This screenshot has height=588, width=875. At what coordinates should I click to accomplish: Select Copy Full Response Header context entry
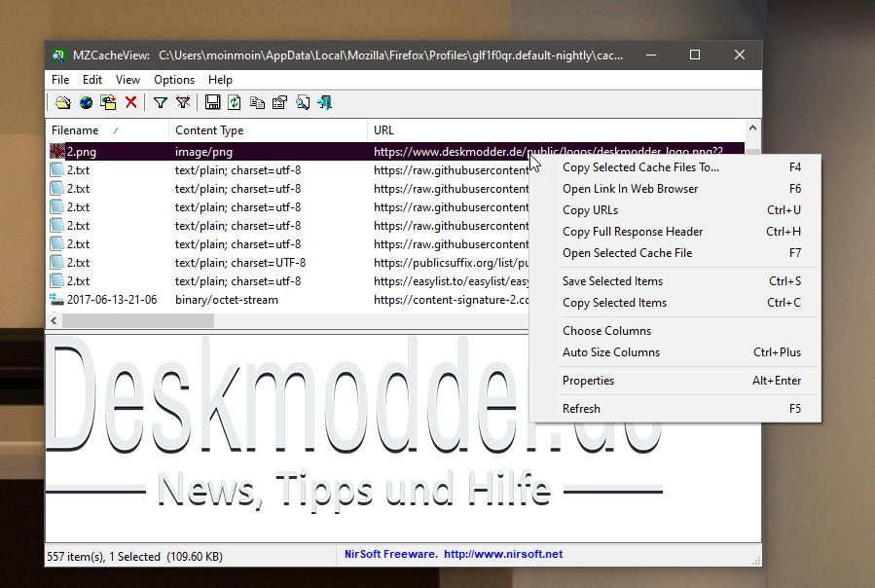pos(675,231)
